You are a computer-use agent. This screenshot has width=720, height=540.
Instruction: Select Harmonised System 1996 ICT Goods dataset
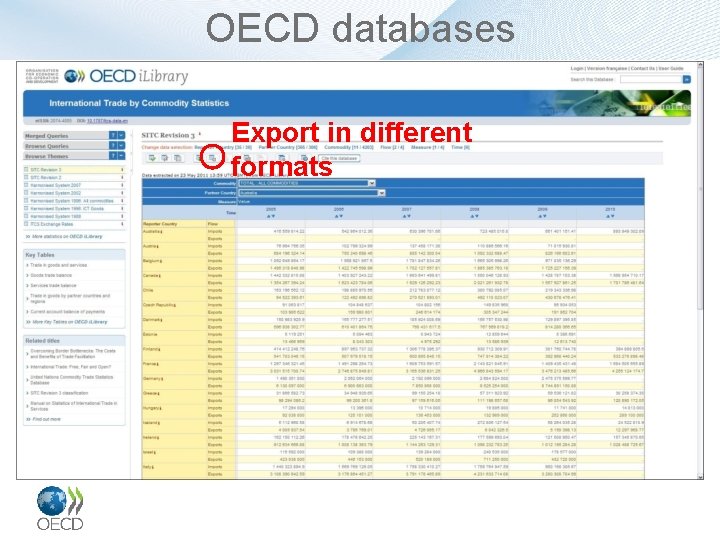[67, 208]
